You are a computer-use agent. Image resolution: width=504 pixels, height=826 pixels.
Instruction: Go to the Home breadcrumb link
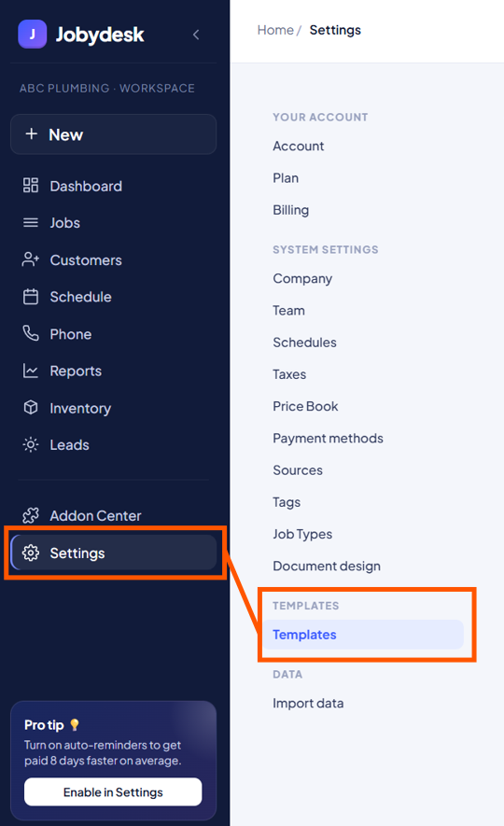pyautogui.click(x=275, y=30)
